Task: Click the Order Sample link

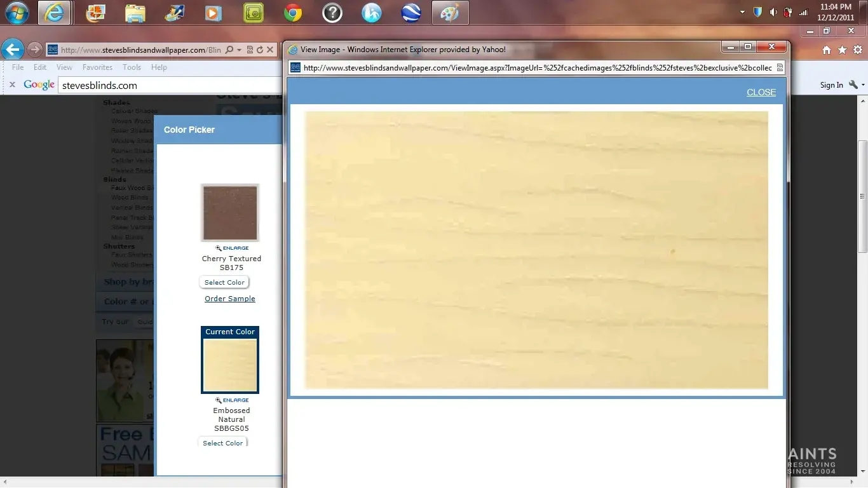Action: (x=230, y=299)
